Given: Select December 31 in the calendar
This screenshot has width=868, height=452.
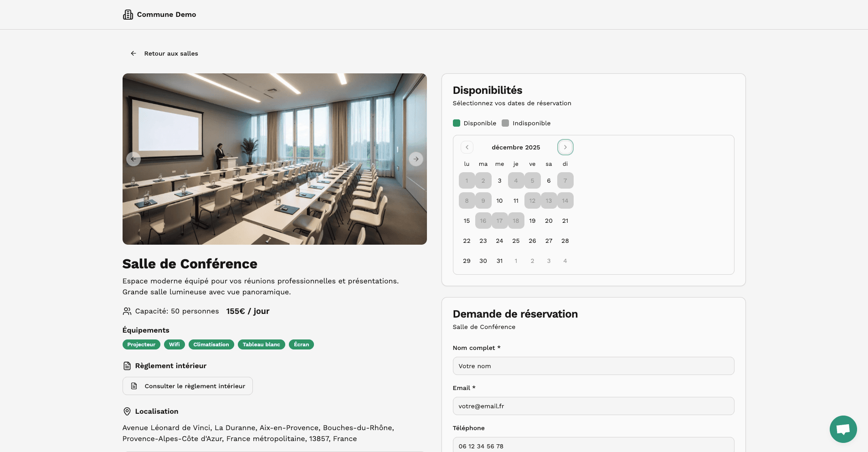Looking at the screenshot, I should [499, 261].
